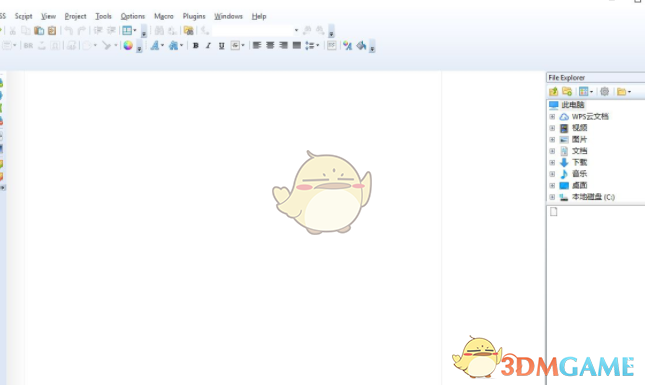
Task: Click the Copy icon
Action: (x=26, y=30)
